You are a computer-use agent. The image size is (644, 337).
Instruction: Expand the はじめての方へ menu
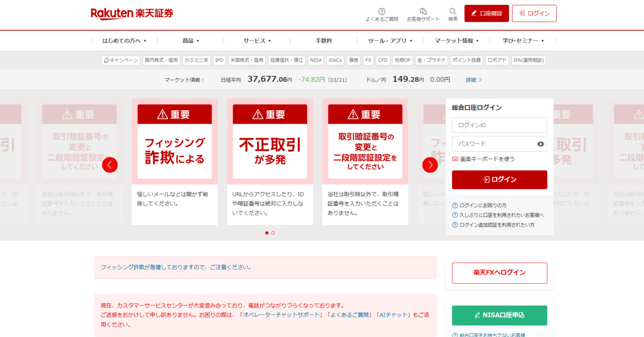pyautogui.click(x=124, y=41)
